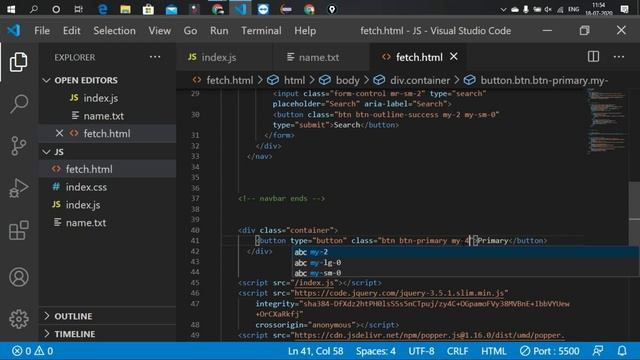Click CRLF end of line selector
The image size is (640, 360).
pos(458,351)
